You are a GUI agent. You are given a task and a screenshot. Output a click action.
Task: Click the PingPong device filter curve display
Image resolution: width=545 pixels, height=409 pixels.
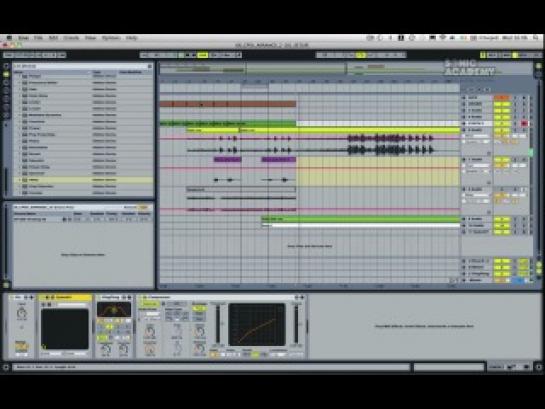point(114,309)
